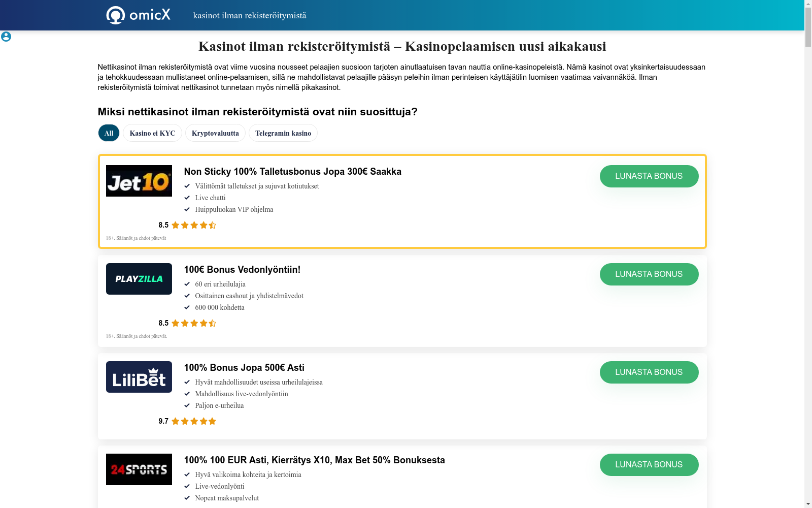Click the 'Huippuluokan VIP ohjelma' feature text
This screenshot has height=508, width=812.
click(x=234, y=209)
